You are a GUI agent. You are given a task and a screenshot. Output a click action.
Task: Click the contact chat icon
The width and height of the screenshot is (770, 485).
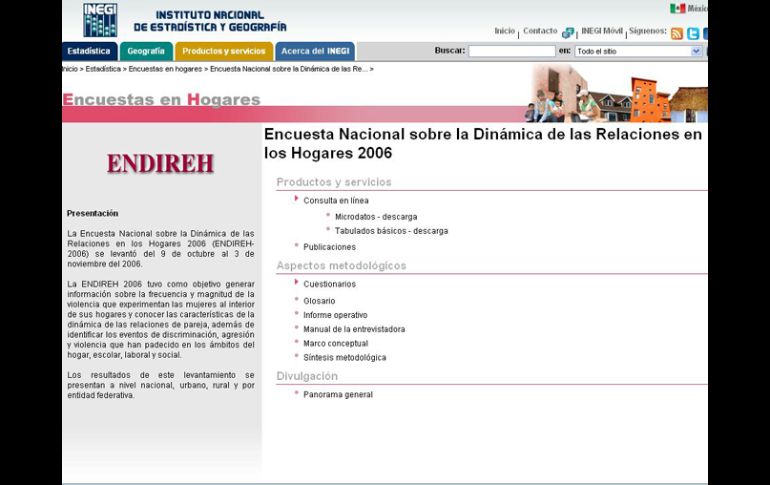[x=568, y=33]
